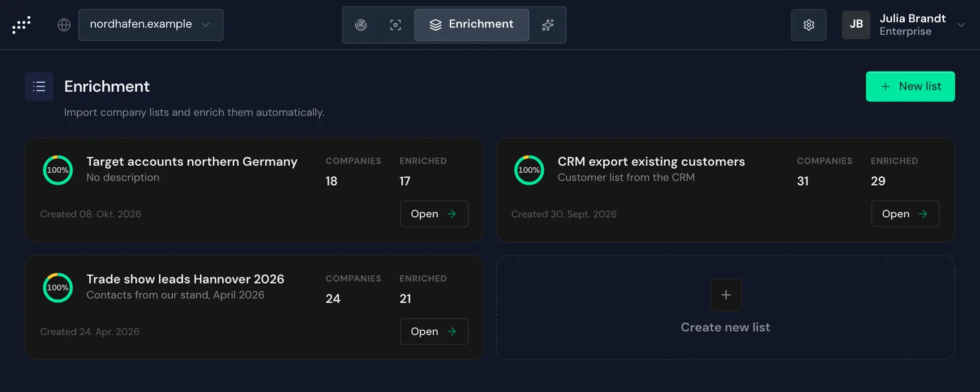
Task: Open the radar target tab icon
Action: pos(361,24)
